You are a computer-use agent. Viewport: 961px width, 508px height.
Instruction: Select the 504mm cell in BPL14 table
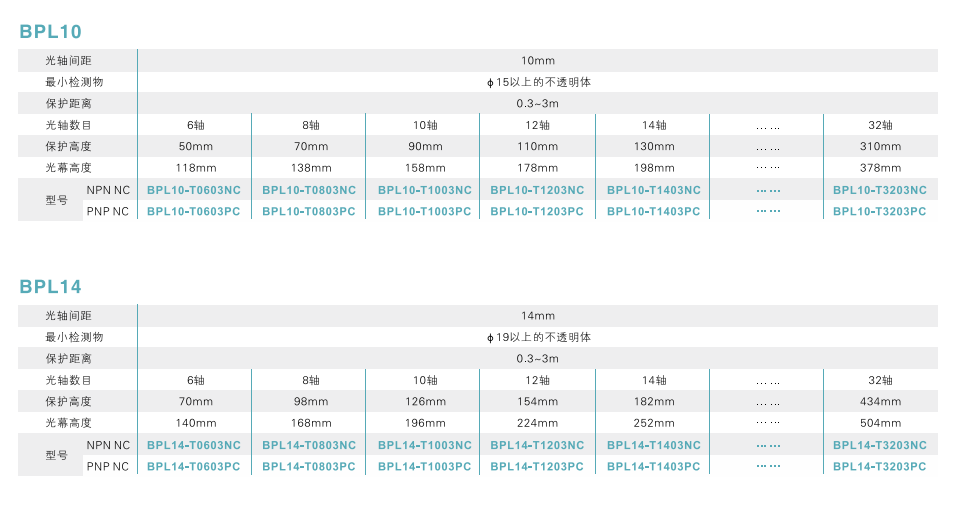click(x=880, y=423)
